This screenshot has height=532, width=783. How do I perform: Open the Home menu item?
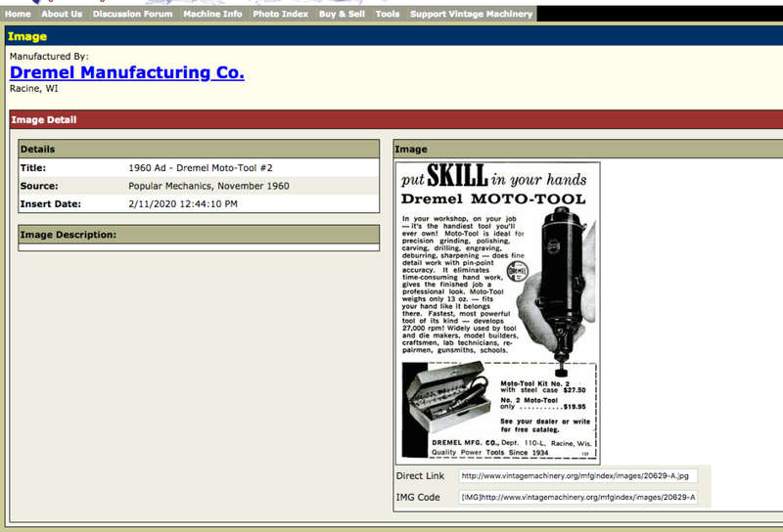[x=18, y=14]
